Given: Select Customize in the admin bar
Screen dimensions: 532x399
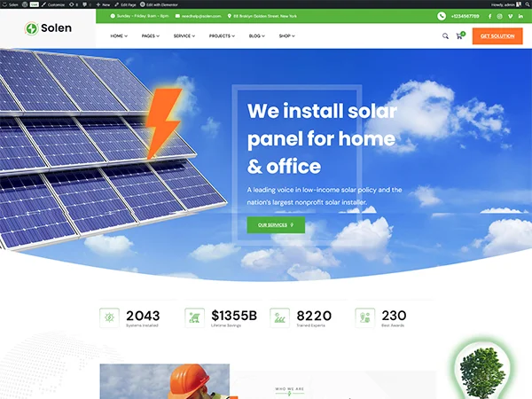Looking at the screenshot, I should (53, 4).
